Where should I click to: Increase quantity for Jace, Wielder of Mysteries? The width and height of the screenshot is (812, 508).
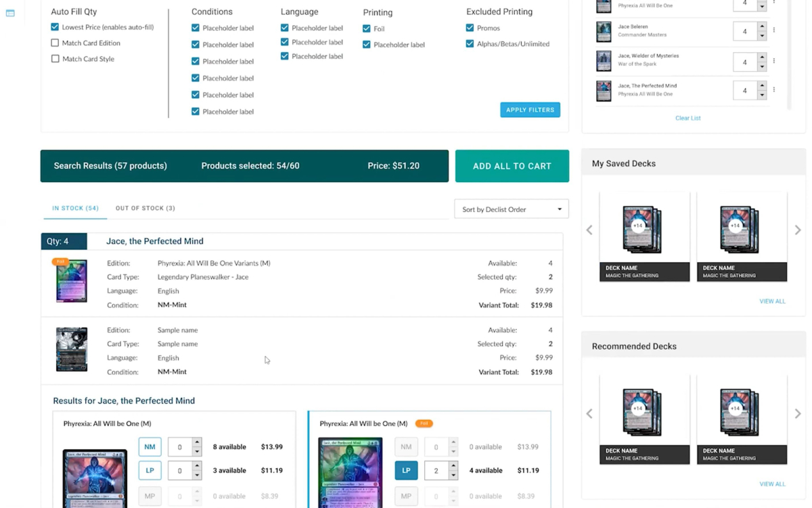point(762,58)
